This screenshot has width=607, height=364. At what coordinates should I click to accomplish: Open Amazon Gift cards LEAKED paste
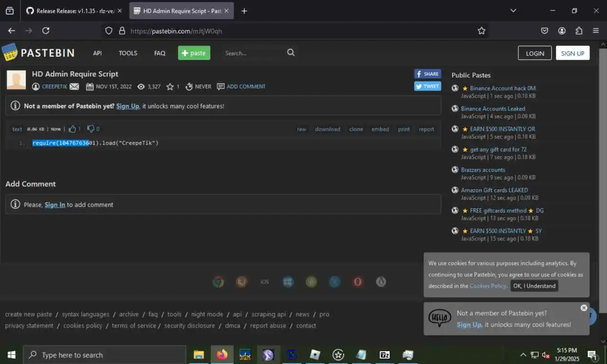coord(494,190)
